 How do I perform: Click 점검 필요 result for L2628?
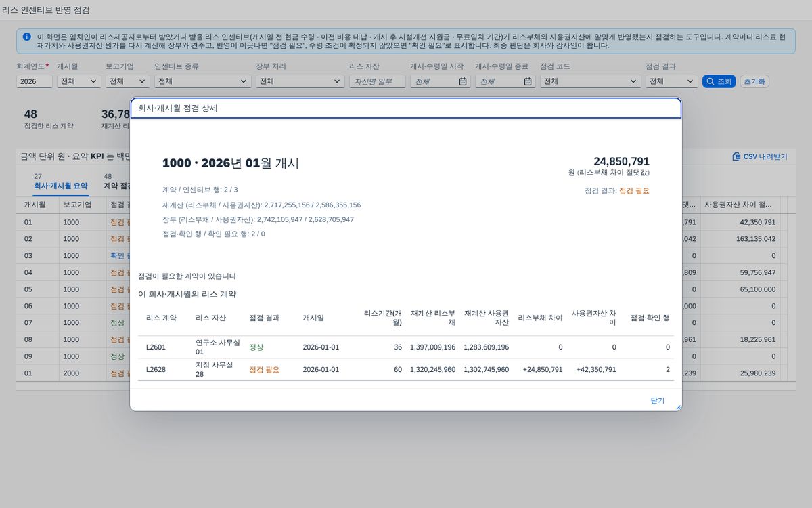[x=264, y=370]
